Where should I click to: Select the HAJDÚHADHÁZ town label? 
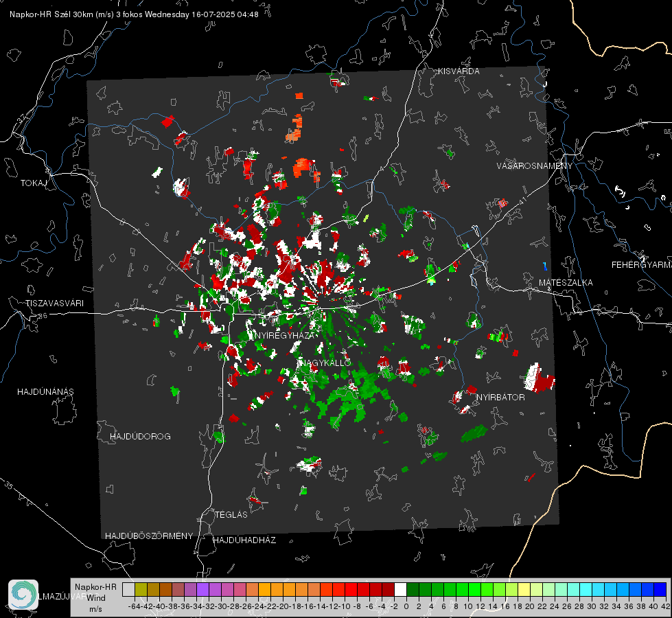coord(244,540)
